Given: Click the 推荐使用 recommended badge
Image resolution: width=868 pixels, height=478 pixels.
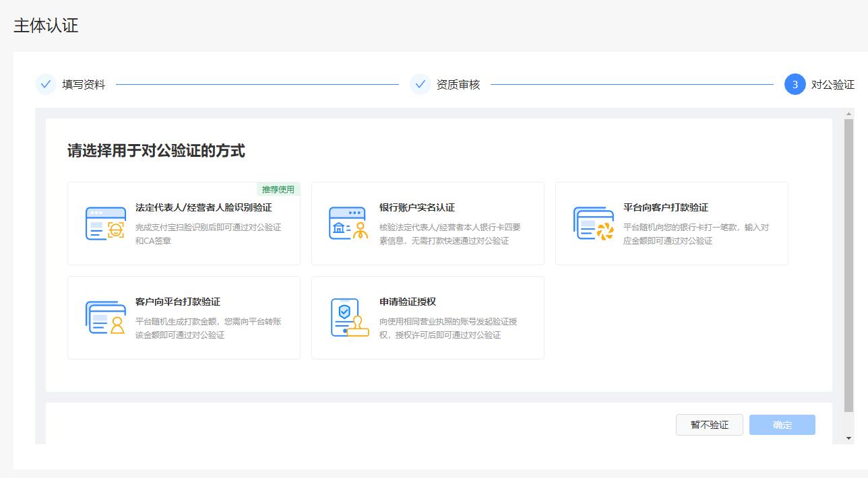Looking at the screenshot, I should point(278,189).
